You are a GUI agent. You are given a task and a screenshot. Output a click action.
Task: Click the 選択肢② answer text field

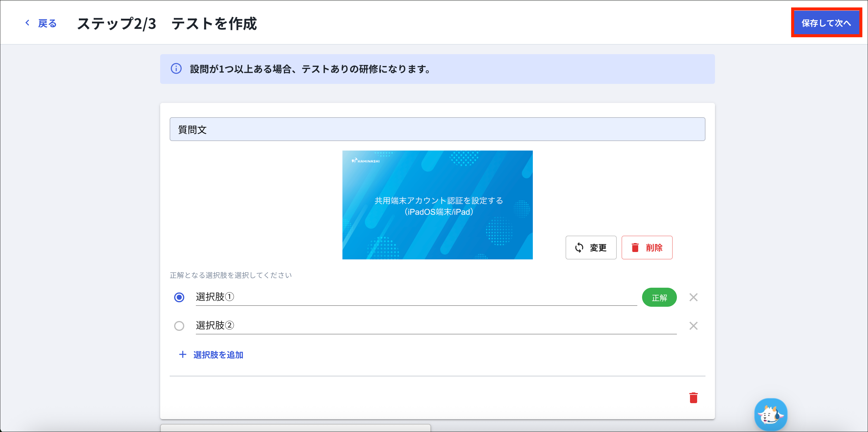(x=435, y=325)
